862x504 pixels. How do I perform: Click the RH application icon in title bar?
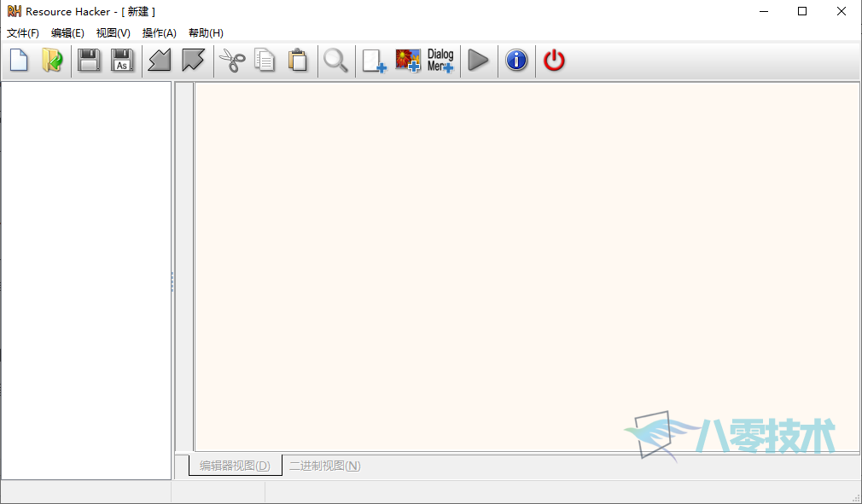pos(15,11)
